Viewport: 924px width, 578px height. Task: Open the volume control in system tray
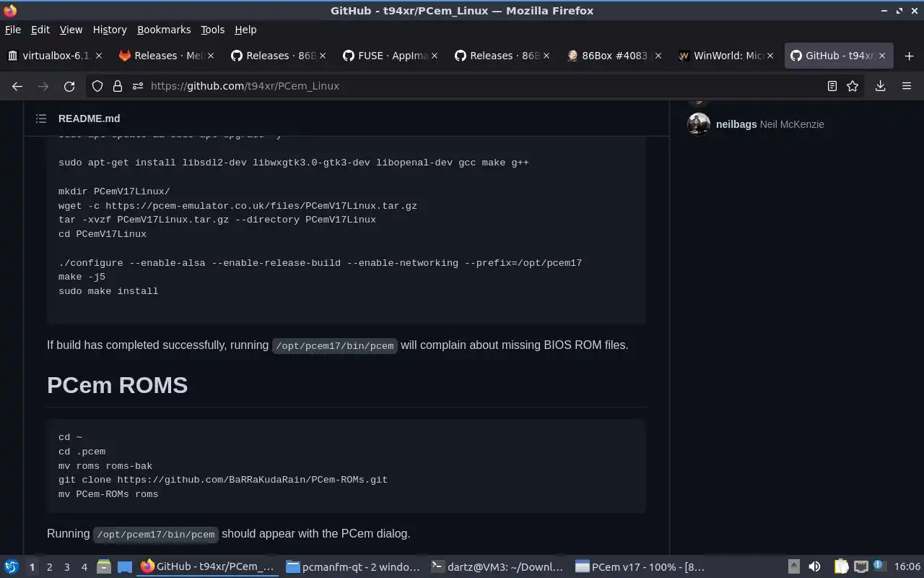pos(814,567)
